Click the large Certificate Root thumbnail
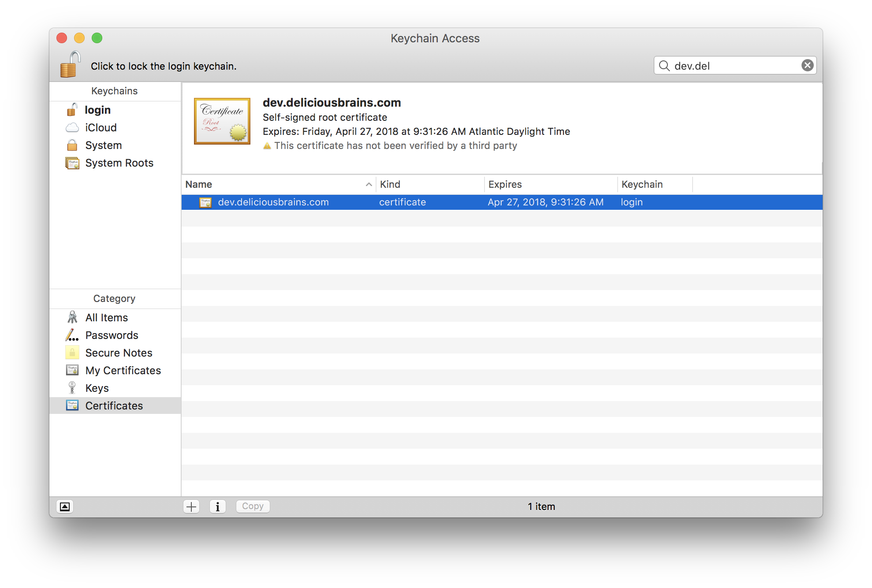872x588 pixels. click(222, 121)
